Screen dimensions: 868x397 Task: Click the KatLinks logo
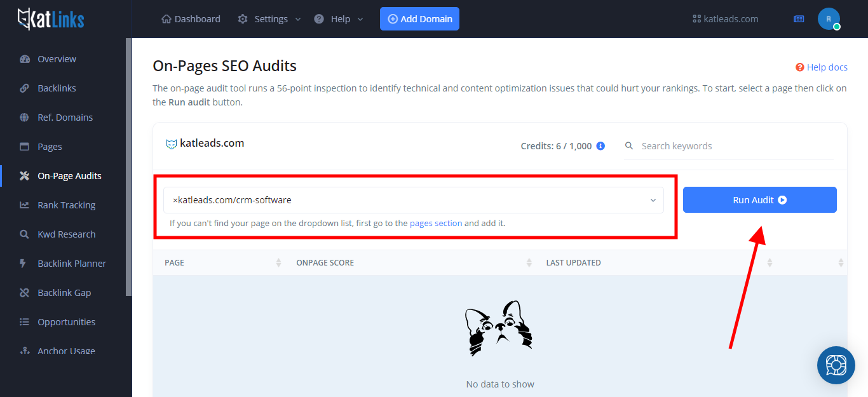click(x=51, y=19)
